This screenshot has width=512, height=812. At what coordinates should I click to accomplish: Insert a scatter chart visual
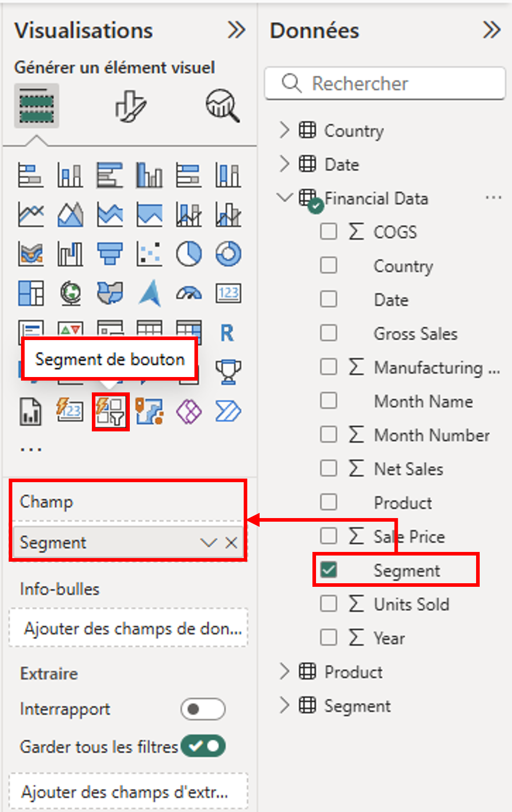point(149,254)
